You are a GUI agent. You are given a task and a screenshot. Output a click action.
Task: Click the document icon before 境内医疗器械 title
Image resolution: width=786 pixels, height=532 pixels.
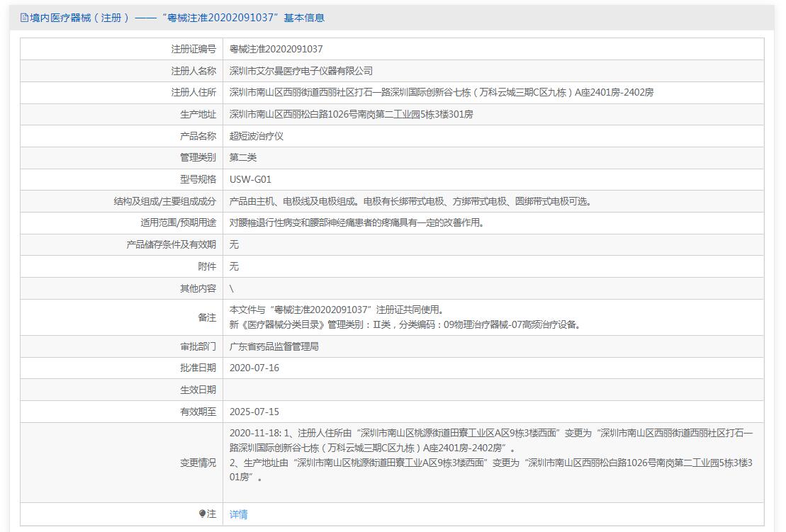point(24,18)
